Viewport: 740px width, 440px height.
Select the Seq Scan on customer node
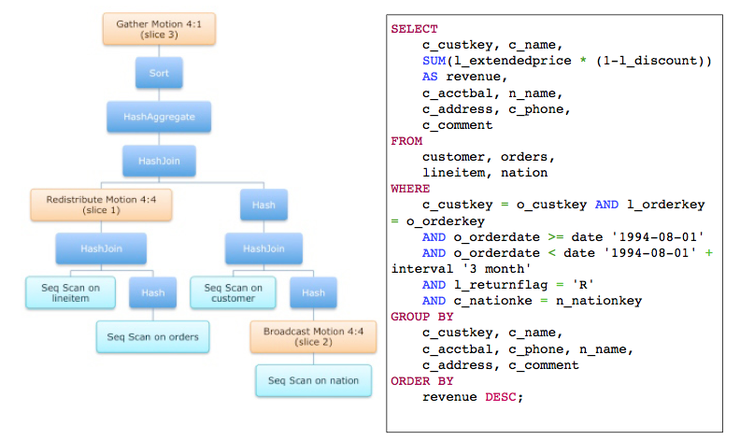(x=233, y=292)
